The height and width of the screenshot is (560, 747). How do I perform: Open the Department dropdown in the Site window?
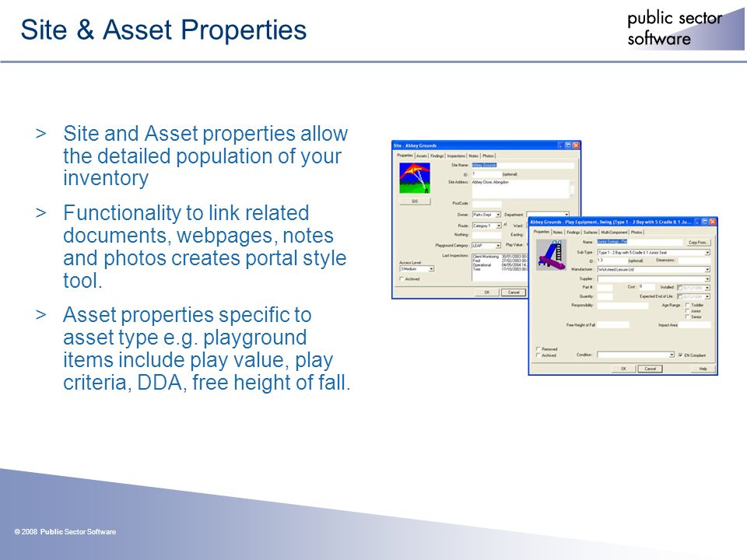(547, 215)
